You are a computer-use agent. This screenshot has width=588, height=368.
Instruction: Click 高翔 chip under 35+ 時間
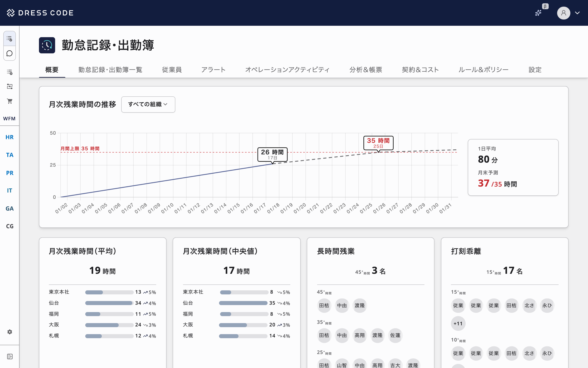coord(360,335)
